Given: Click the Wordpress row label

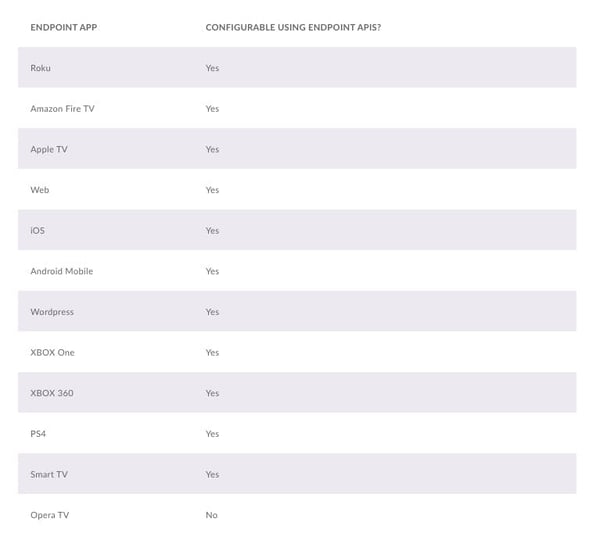Looking at the screenshot, I should 52,312.
